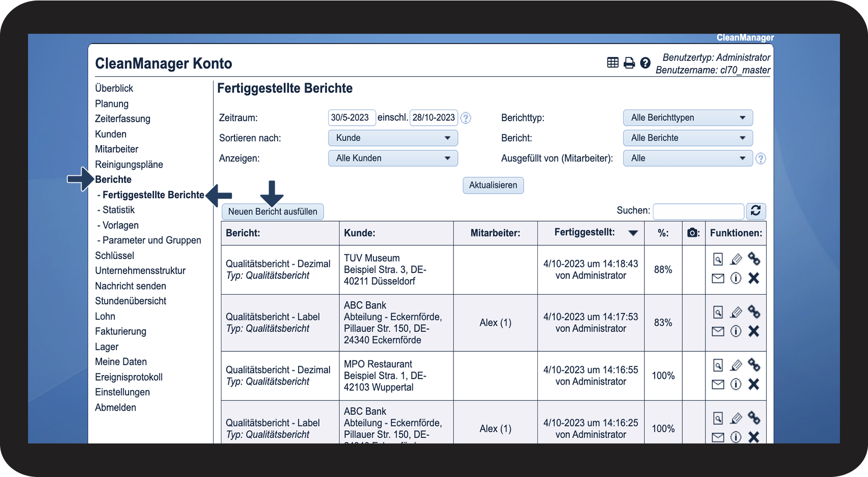Show info for ABC Bank 83% report

coord(735,331)
